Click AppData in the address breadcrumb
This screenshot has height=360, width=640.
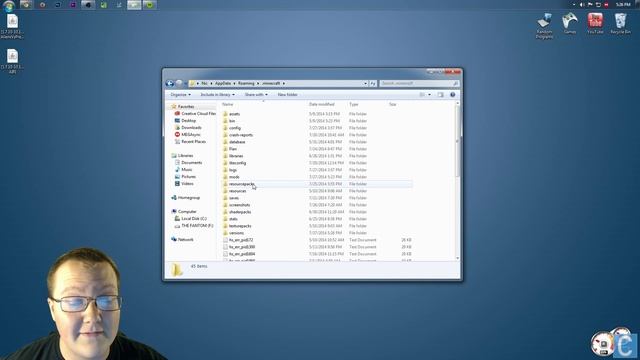point(223,83)
